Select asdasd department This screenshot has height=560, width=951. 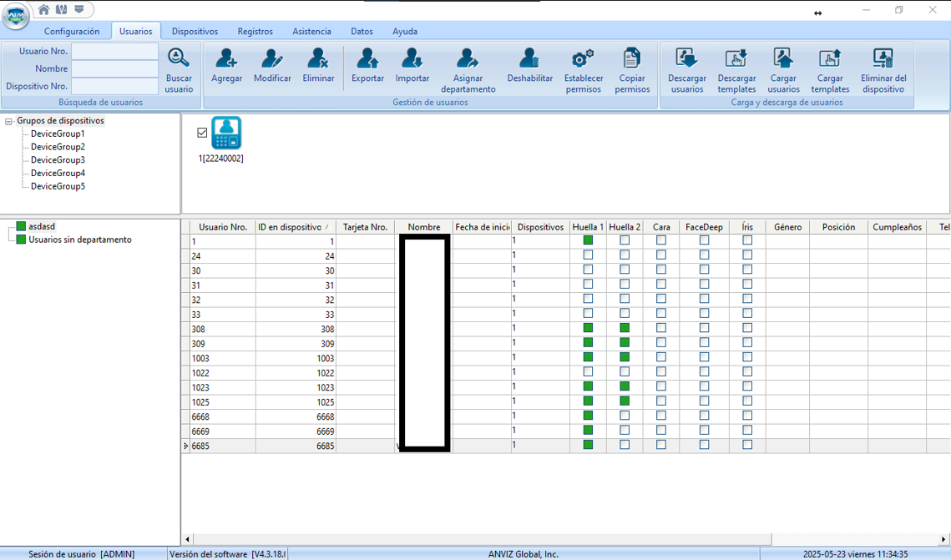[x=42, y=226]
